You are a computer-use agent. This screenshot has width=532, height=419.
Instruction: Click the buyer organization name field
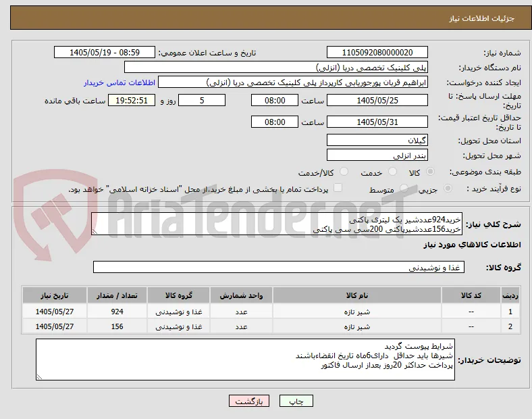(276, 67)
